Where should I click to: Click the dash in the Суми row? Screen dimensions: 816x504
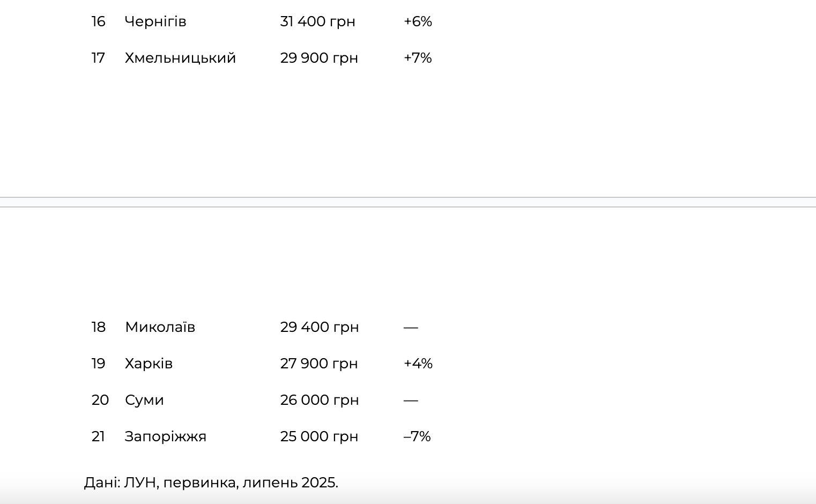pyautogui.click(x=411, y=400)
